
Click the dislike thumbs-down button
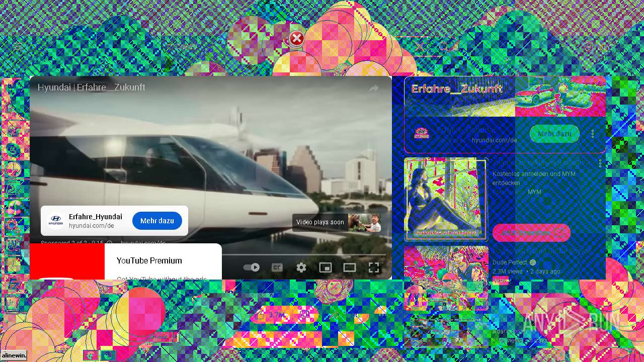coord(305,315)
